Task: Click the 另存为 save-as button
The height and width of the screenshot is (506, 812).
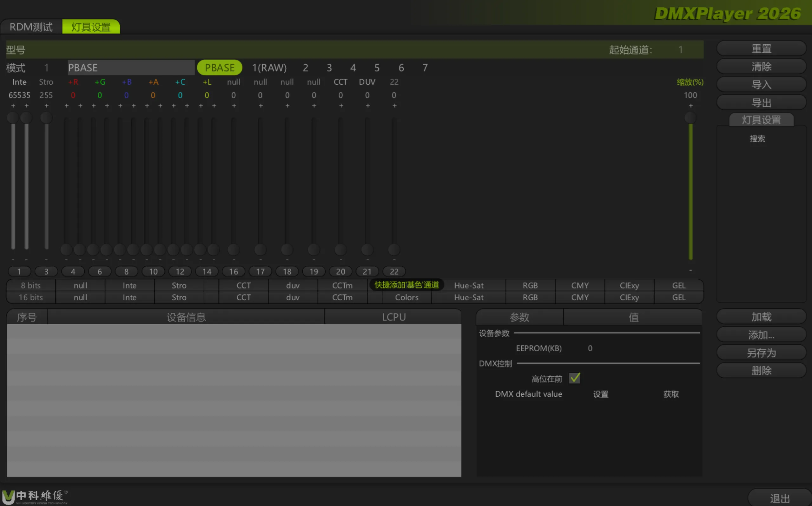Action: [761, 353]
